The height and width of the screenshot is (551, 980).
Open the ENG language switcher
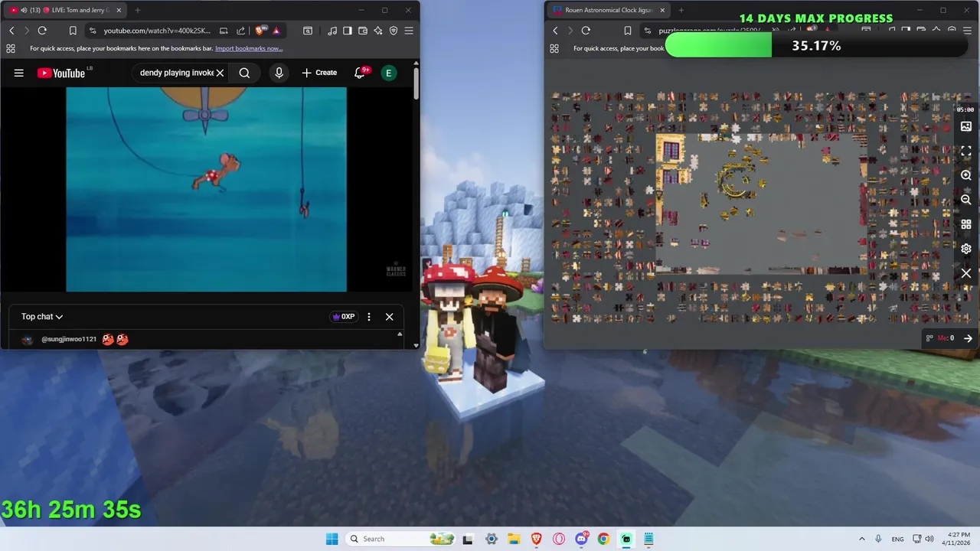click(897, 539)
